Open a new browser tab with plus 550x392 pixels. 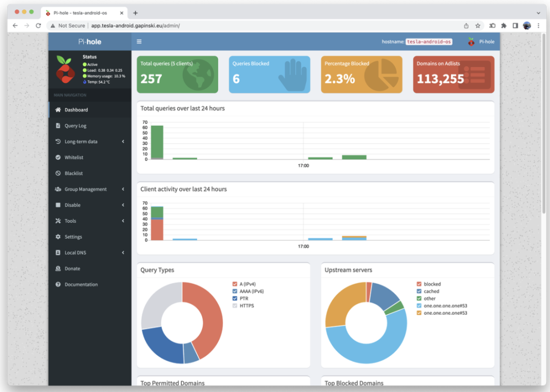tap(135, 13)
